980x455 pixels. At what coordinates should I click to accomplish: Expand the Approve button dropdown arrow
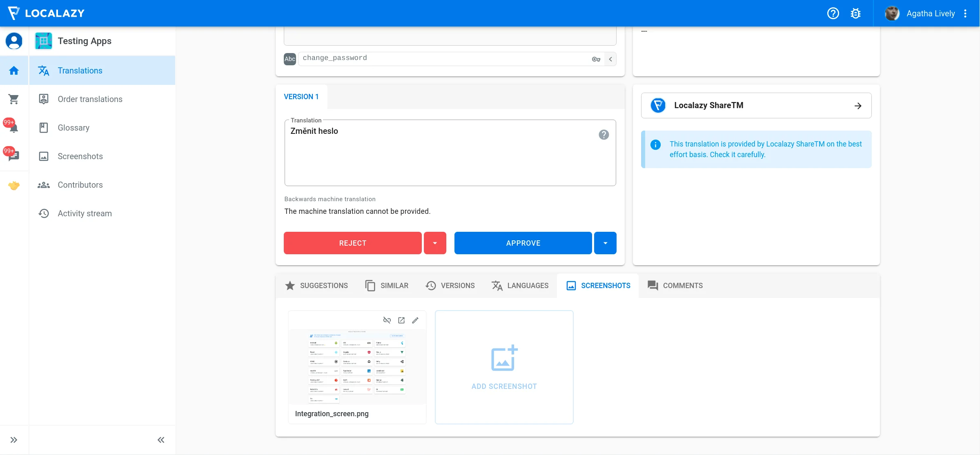pos(605,243)
